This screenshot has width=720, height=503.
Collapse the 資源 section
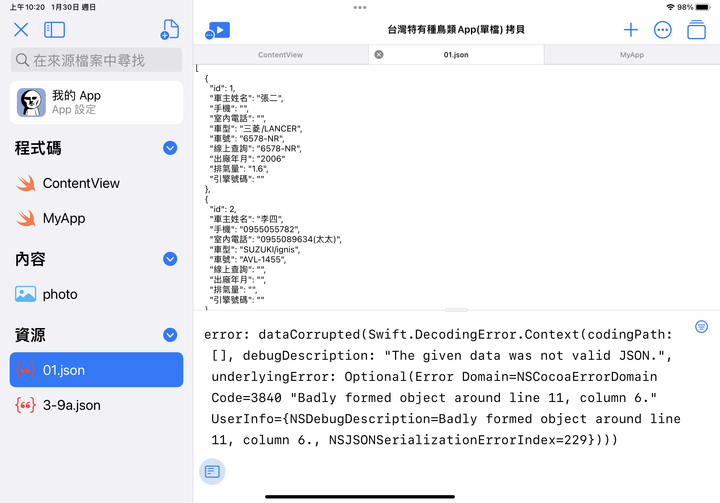coord(170,335)
